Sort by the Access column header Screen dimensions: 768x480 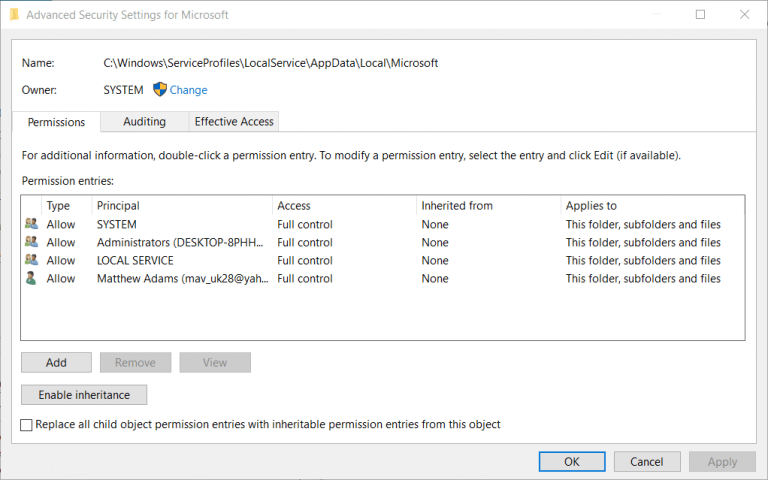tap(344, 206)
